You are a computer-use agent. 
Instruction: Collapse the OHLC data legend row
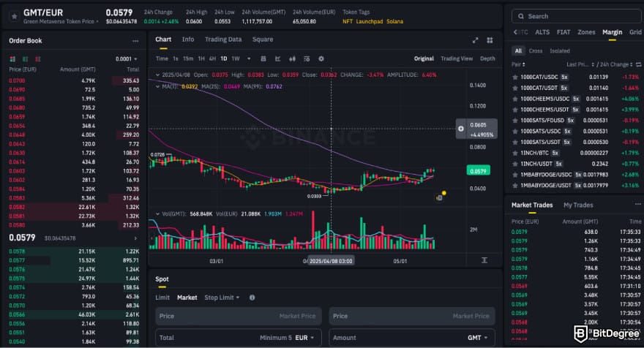click(157, 75)
